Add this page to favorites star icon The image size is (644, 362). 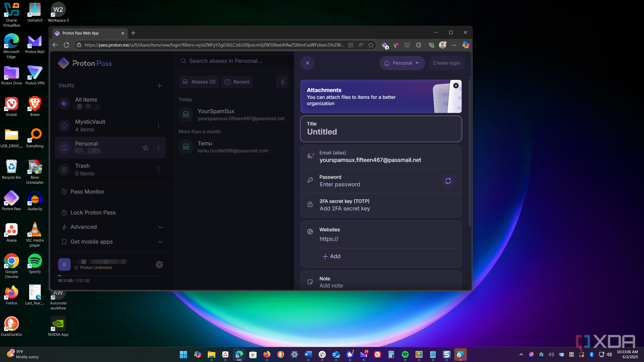coord(371,45)
